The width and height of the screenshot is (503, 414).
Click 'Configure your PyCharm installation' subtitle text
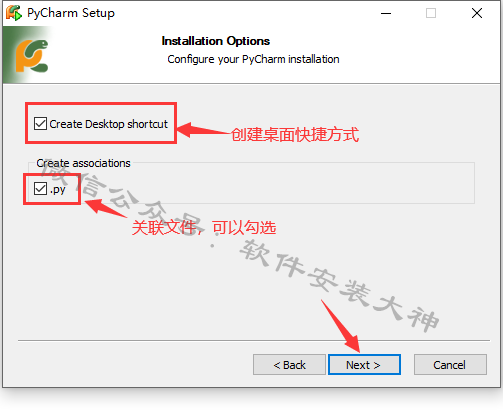point(253,59)
